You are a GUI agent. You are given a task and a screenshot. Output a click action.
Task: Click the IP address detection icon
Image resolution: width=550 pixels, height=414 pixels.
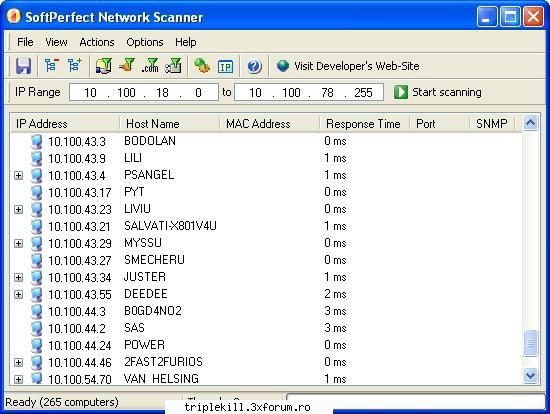225,66
